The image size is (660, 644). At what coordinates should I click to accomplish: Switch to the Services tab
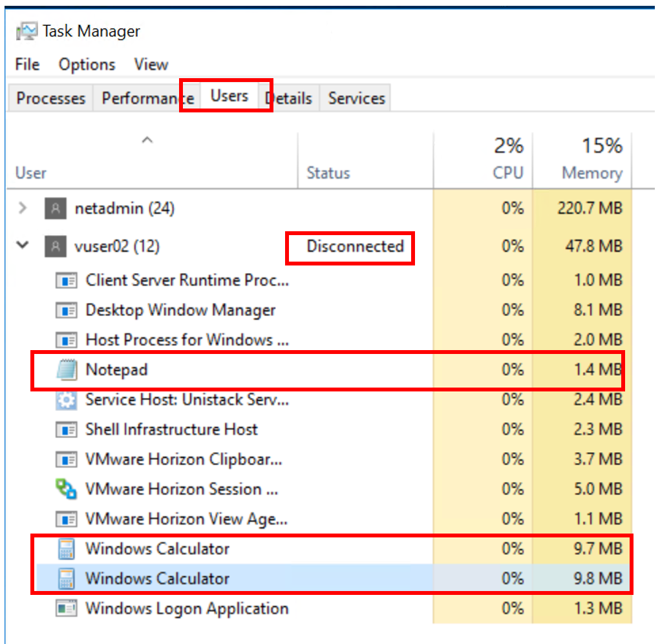[x=356, y=98]
